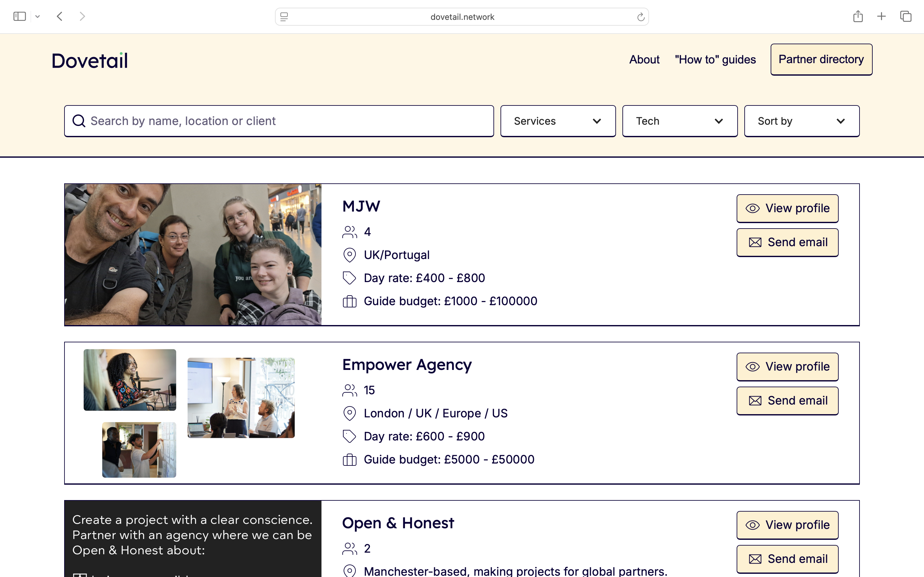Click the website settings icon in address bar
924x577 pixels.
(284, 17)
